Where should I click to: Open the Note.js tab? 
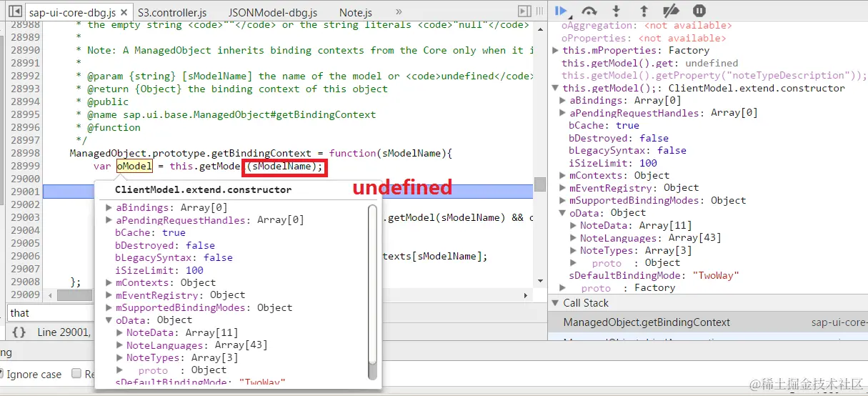click(x=356, y=13)
